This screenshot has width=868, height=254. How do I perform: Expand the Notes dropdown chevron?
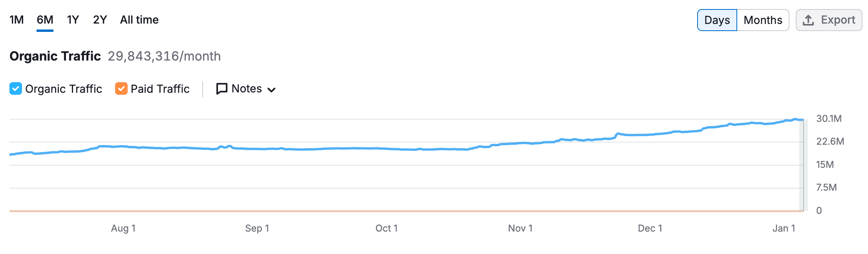[271, 90]
